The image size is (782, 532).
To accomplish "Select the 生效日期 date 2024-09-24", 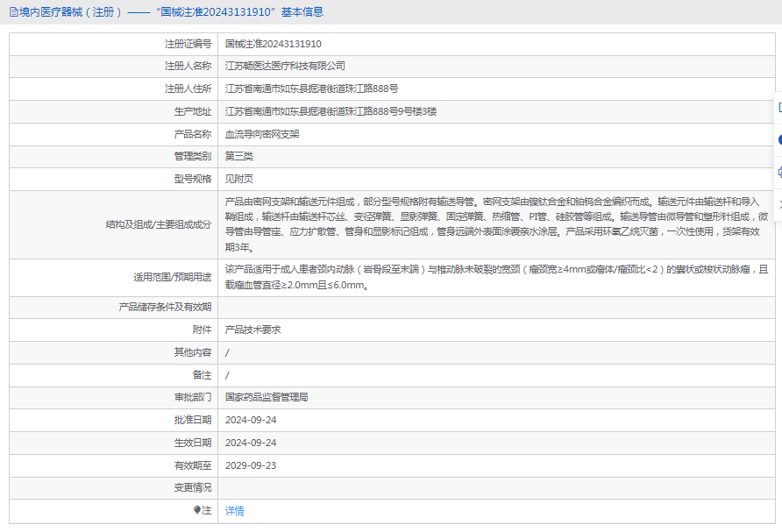I will (x=251, y=443).
